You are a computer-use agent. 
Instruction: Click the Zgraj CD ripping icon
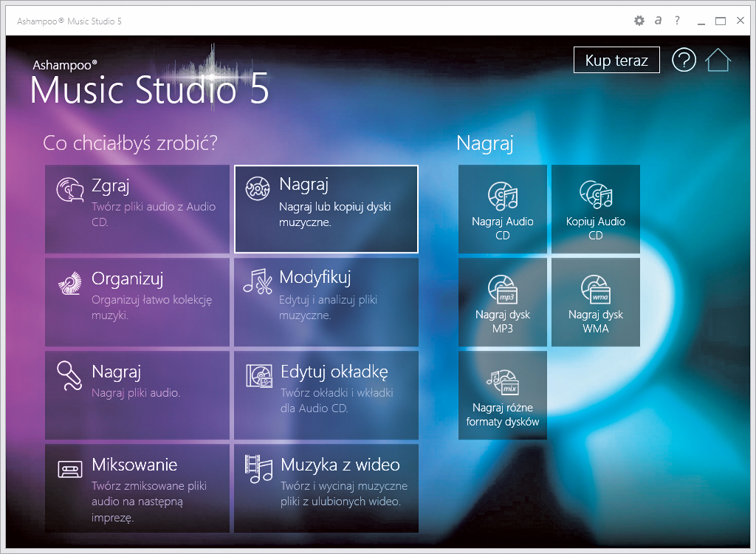click(70, 190)
